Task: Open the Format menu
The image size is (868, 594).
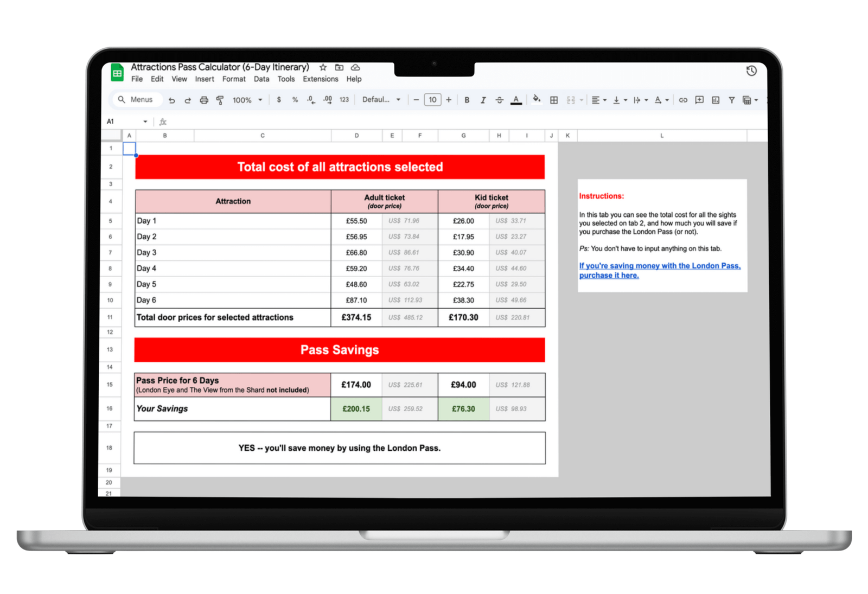Action: pos(234,79)
